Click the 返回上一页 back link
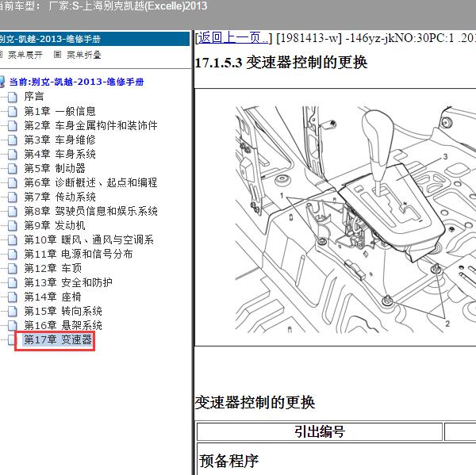476x475 pixels. (x=232, y=38)
